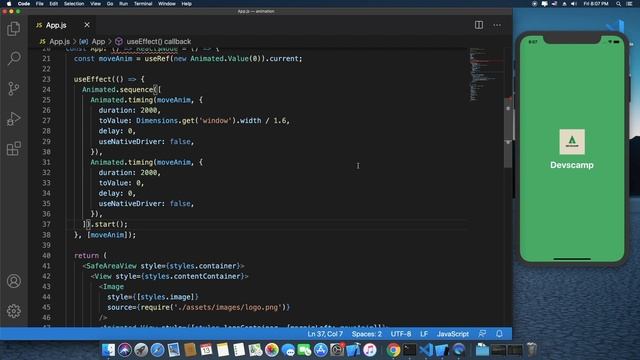Open the Selection menu
Viewport: 640px width, 360px height.
(x=74, y=4)
